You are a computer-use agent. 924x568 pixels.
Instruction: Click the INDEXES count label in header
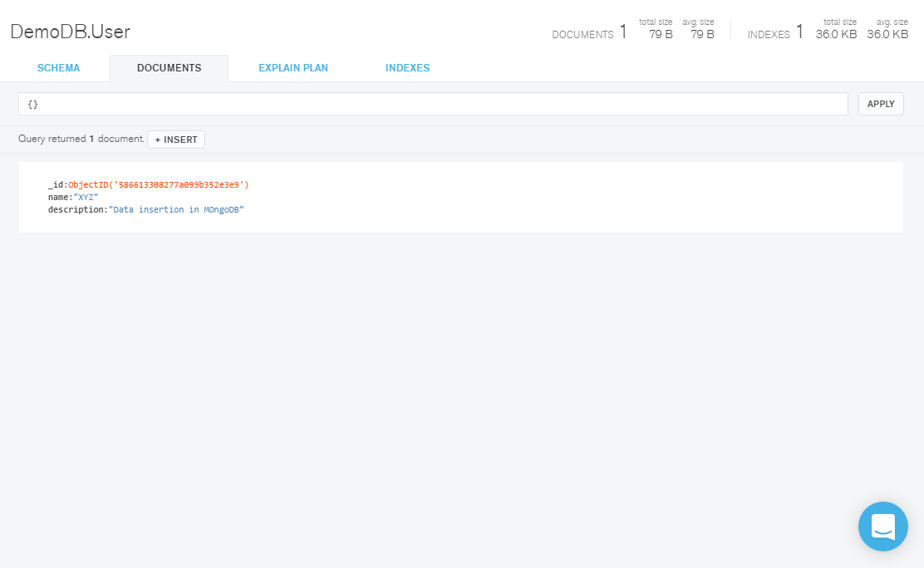click(769, 35)
